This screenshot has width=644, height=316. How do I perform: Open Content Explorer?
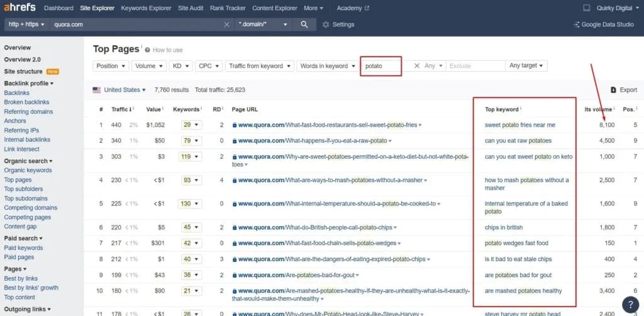(x=275, y=8)
